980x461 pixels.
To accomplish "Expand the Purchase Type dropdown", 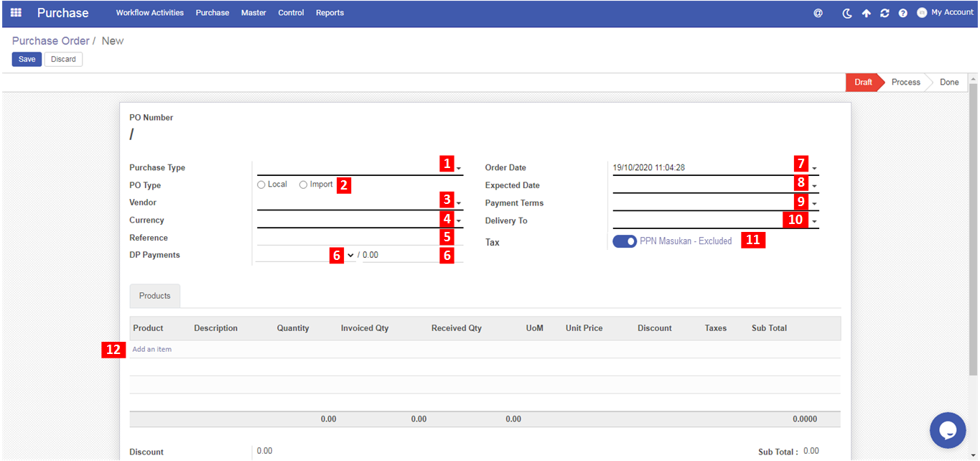I will pyautogui.click(x=459, y=169).
